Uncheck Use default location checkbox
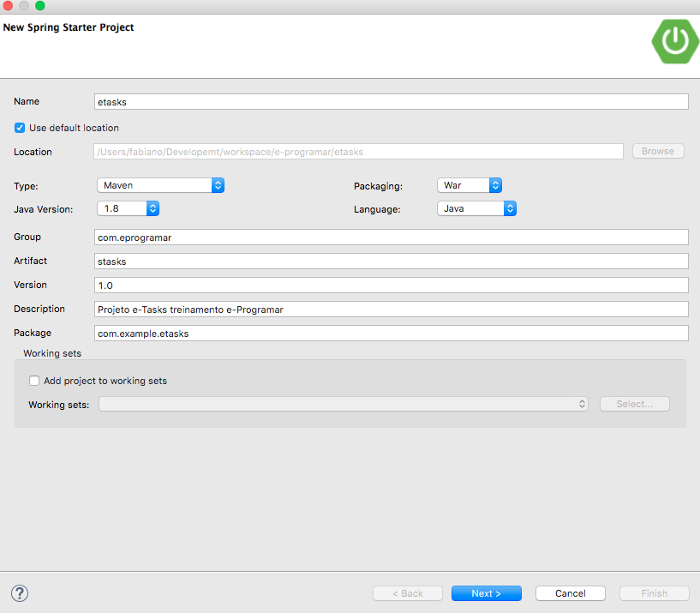The width and height of the screenshot is (700, 613). point(20,128)
